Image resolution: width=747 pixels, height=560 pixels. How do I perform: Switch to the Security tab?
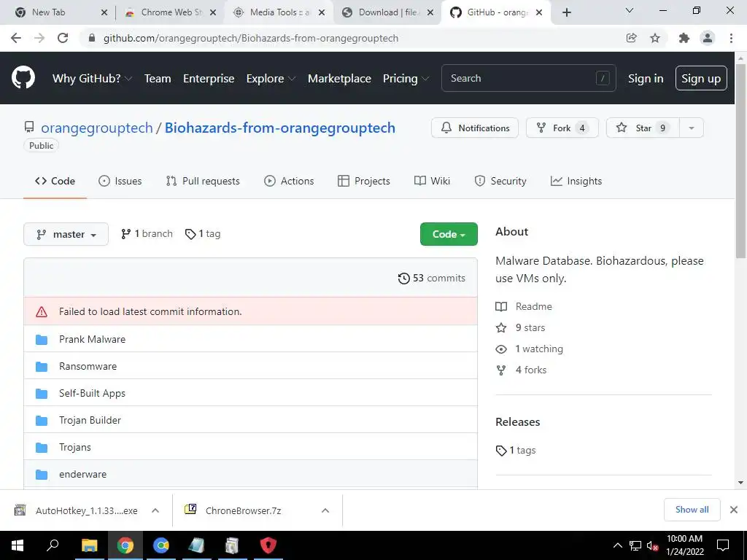[500, 181]
